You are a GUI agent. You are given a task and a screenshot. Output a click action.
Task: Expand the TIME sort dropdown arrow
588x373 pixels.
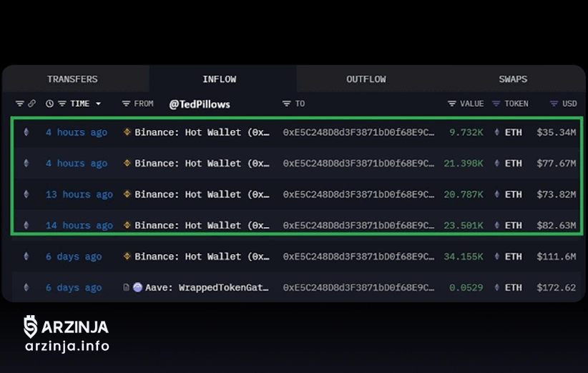coord(98,104)
